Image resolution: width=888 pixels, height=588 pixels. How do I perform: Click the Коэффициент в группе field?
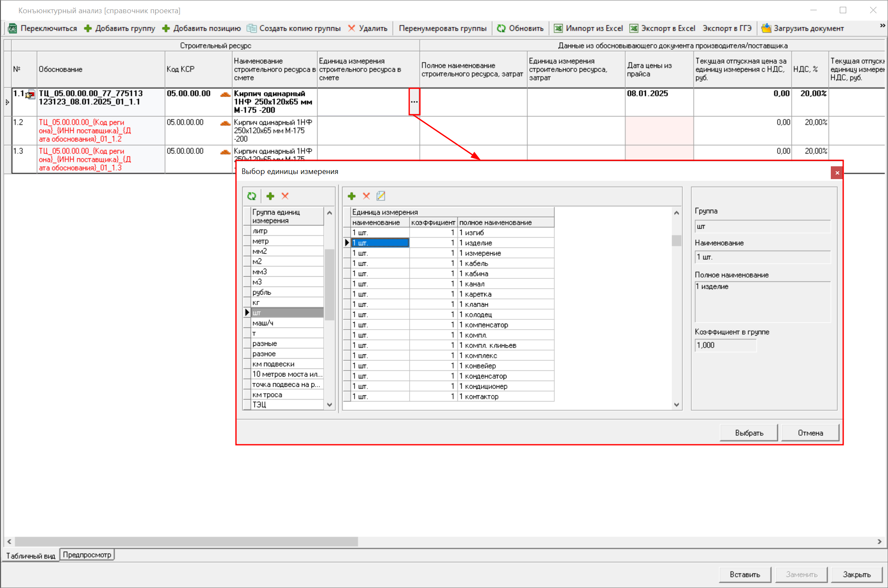[725, 345]
